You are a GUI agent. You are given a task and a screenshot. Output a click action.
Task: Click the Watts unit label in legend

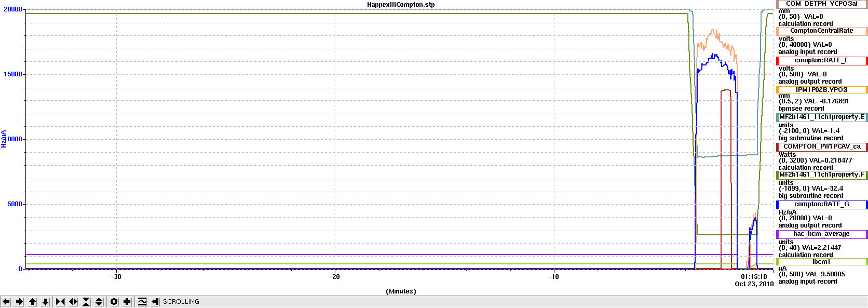787,154
